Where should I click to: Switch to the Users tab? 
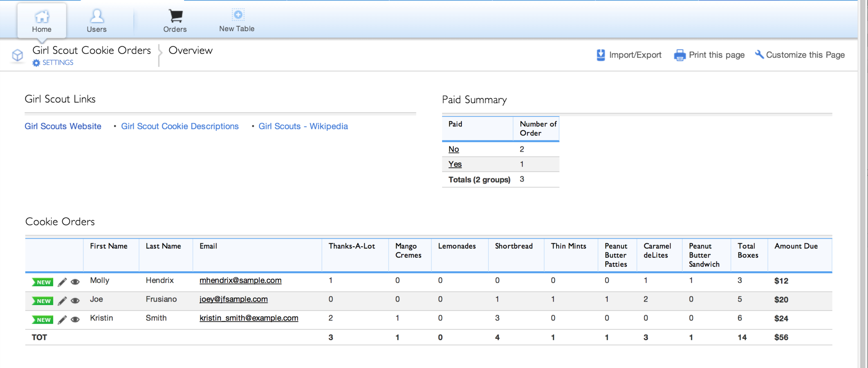[x=97, y=21]
